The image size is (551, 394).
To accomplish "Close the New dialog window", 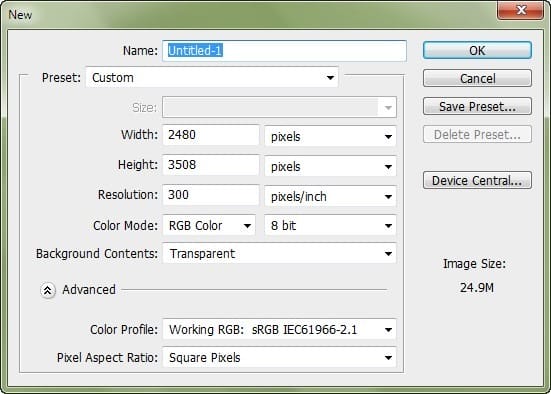I will [521, 10].
